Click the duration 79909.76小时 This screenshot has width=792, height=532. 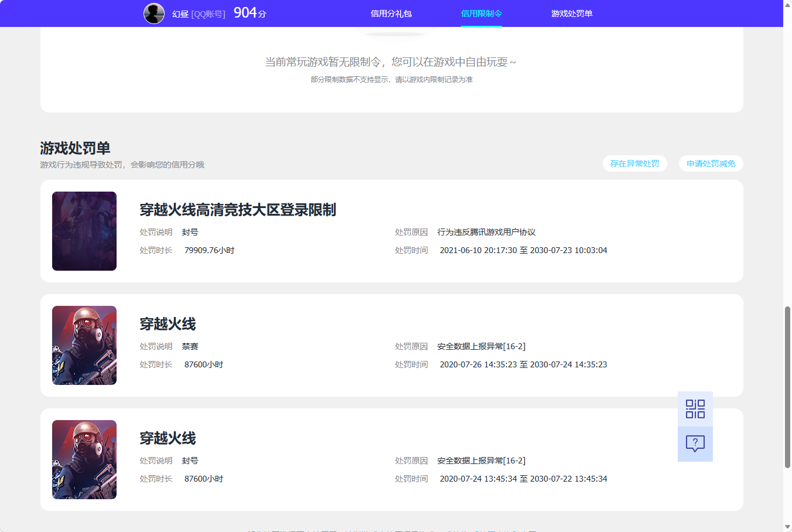210,250
